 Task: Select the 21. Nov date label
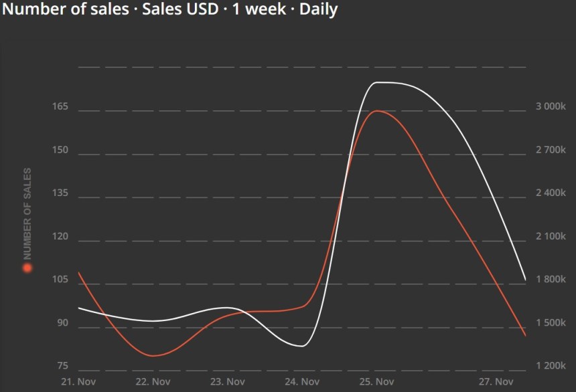click(78, 382)
